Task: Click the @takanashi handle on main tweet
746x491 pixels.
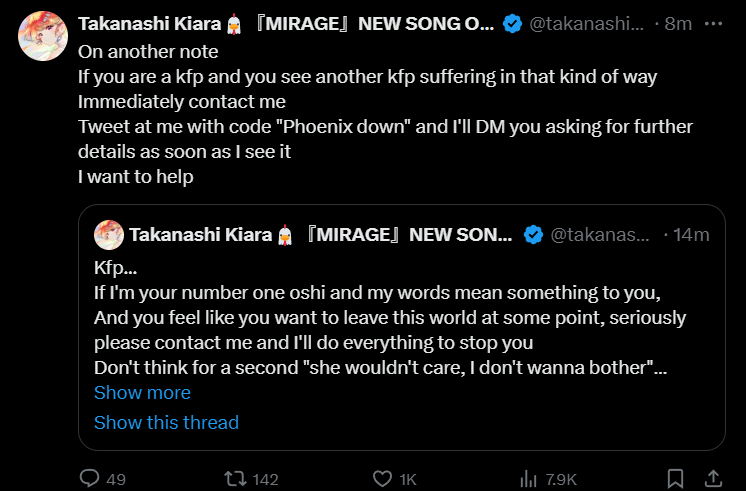Action: (x=586, y=25)
